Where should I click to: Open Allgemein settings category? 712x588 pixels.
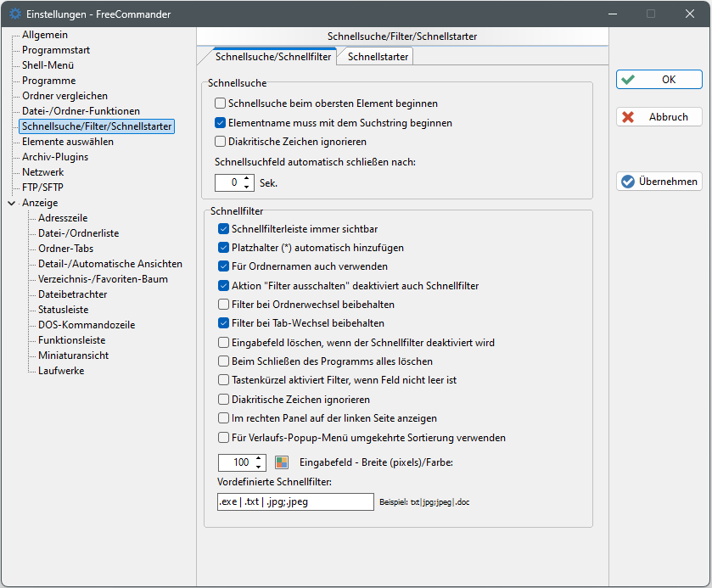44,35
